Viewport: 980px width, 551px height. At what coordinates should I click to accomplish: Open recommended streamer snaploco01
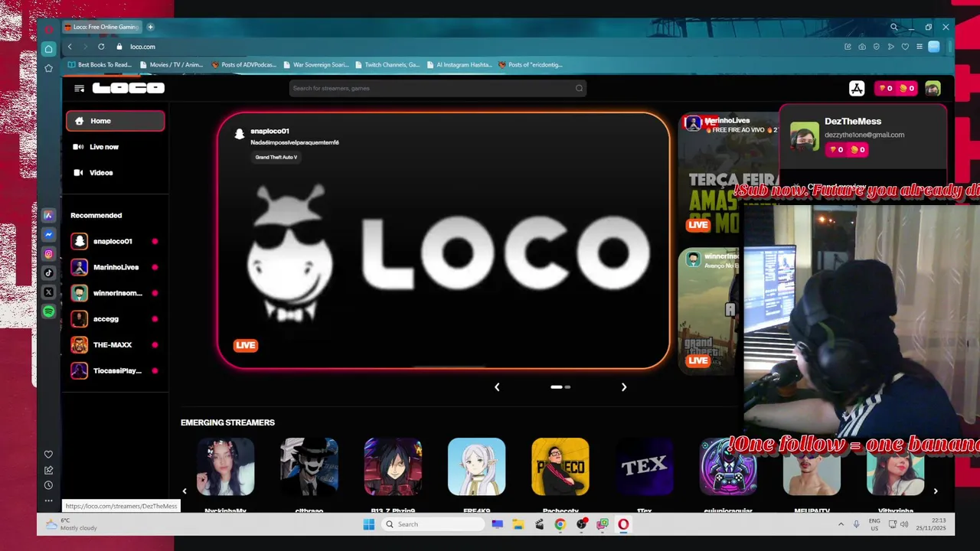click(x=115, y=241)
